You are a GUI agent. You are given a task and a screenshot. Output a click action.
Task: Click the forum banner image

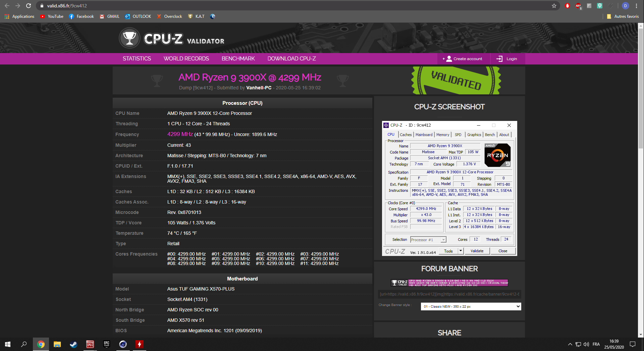click(449, 283)
